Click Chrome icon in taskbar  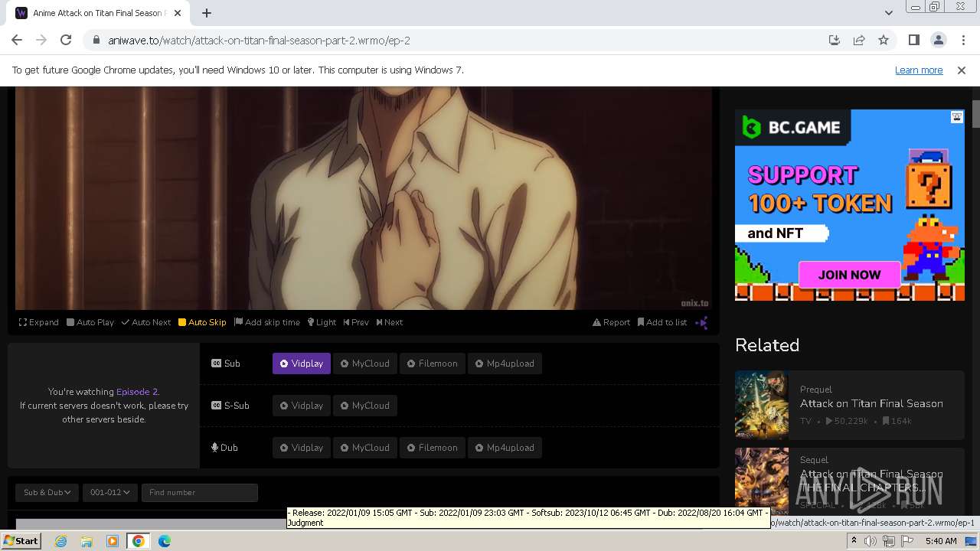click(139, 541)
